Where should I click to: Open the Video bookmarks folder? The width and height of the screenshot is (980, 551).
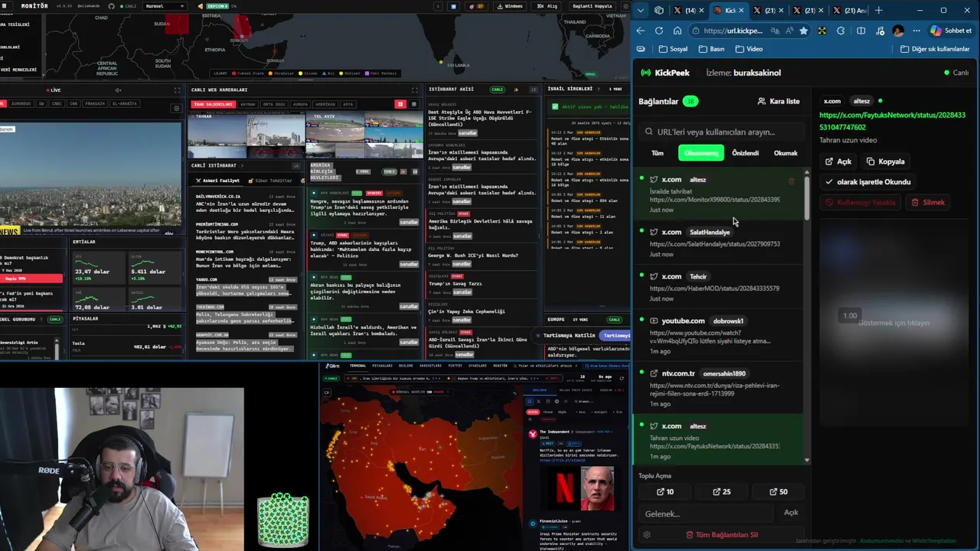click(749, 49)
